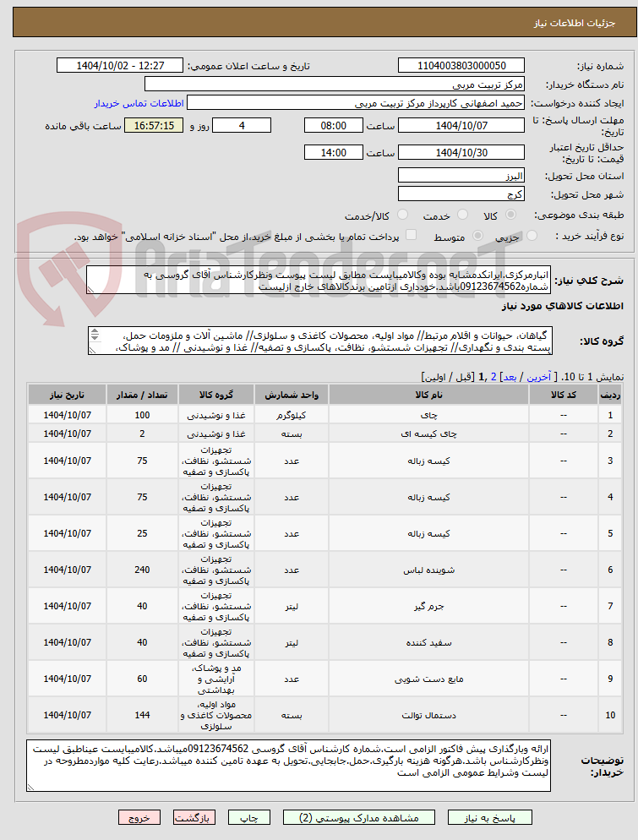Screen dimensions: 638x840
Task: Click the واحد شمارش column header
Action: point(292,395)
